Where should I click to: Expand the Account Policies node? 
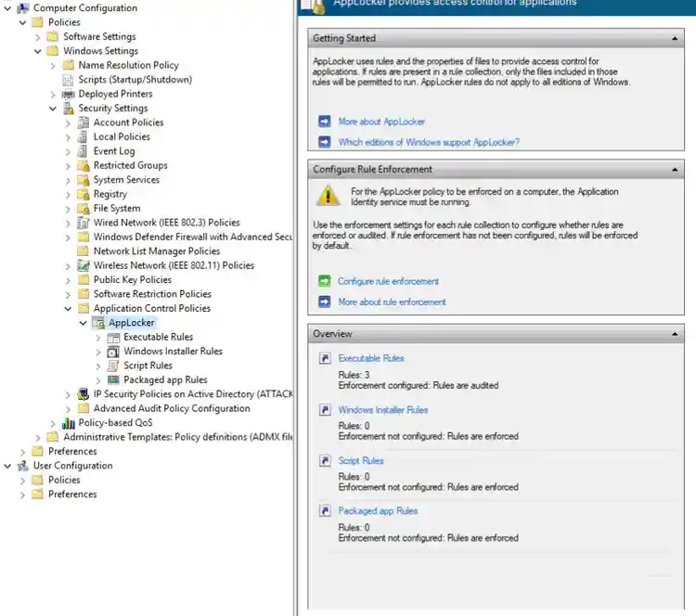tap(68, 123)
